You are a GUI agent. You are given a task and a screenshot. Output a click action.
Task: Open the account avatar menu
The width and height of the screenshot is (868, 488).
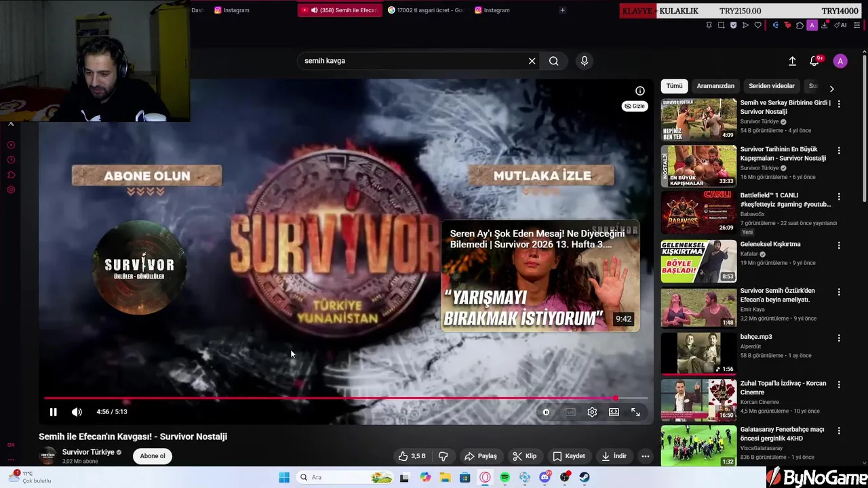point(840,61)
